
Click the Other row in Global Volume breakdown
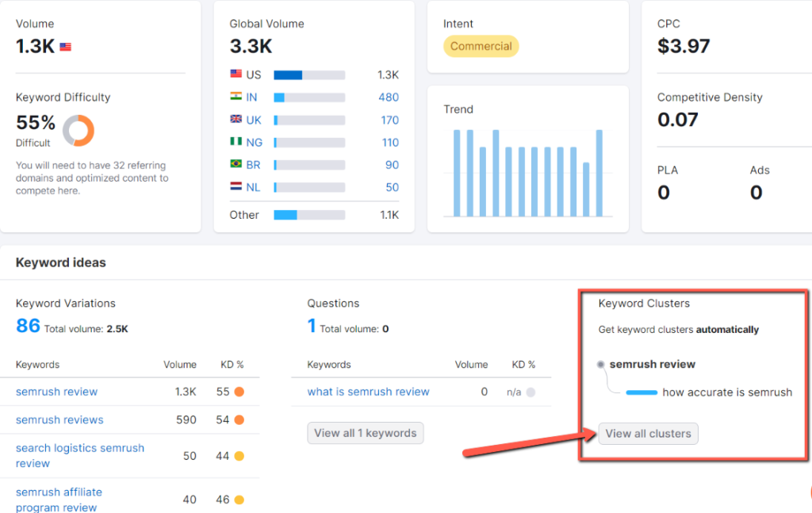click(x=244, y=214)
